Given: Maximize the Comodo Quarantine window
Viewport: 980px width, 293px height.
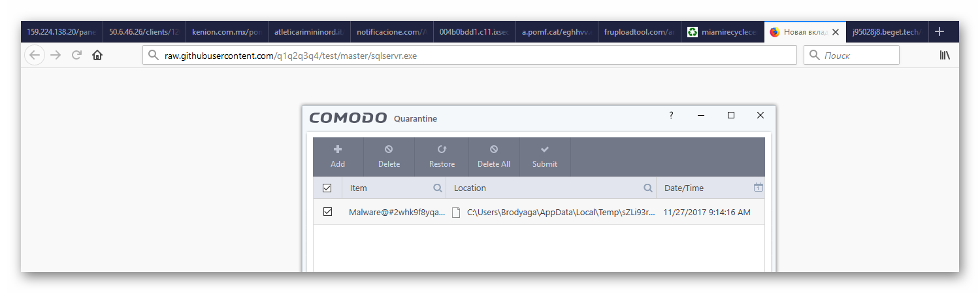Looking at the screenshot, I should click(731, 115).
